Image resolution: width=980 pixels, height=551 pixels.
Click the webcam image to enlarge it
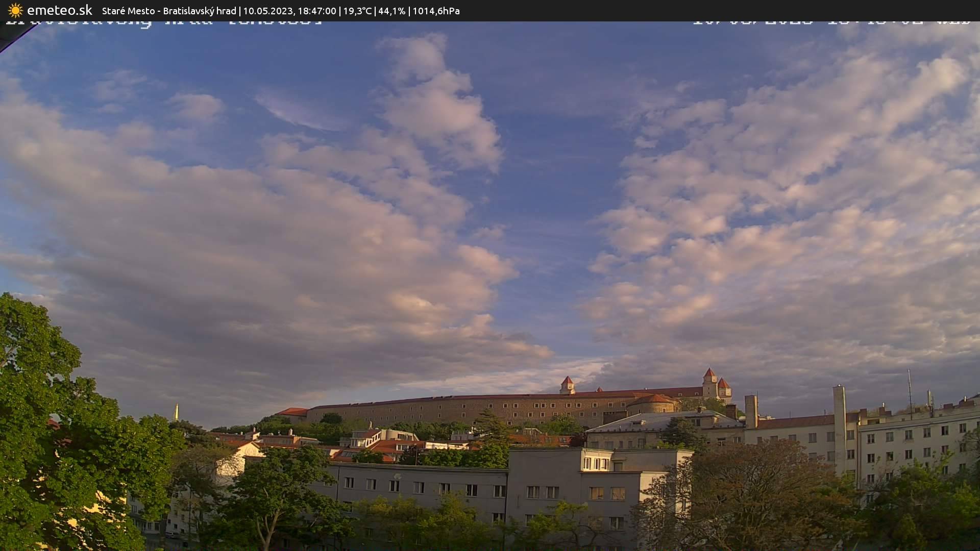490,286
